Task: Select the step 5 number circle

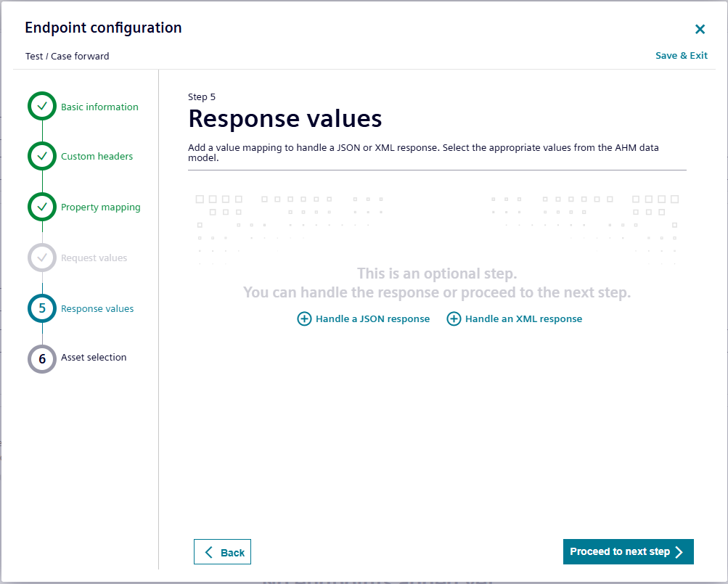Action: [42, 308]
